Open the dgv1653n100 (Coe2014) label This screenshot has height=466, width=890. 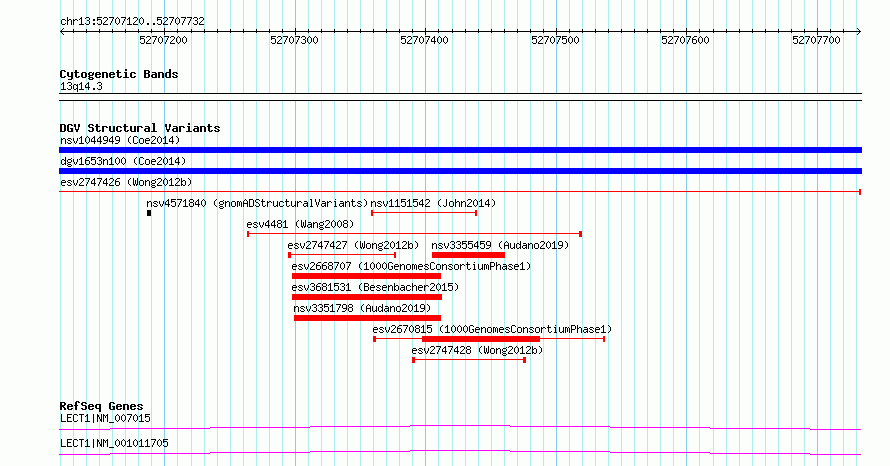pyautogui.click(x=123, y=161)
